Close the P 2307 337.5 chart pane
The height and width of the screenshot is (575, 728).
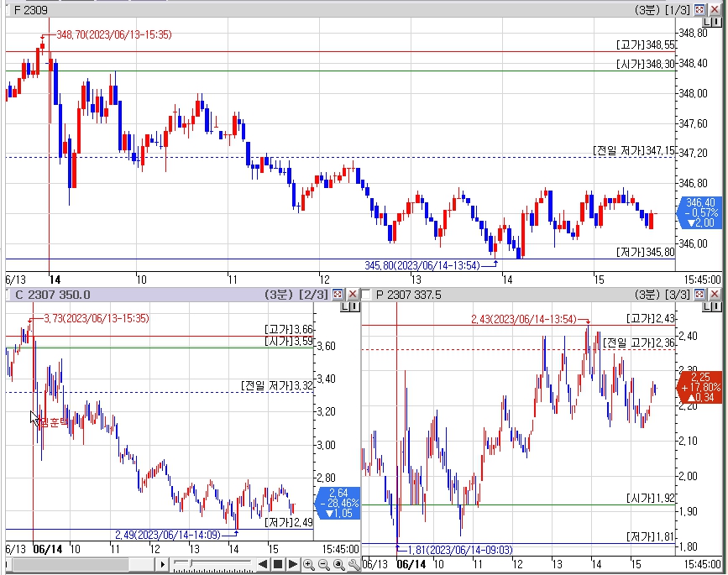click(714, 295)
